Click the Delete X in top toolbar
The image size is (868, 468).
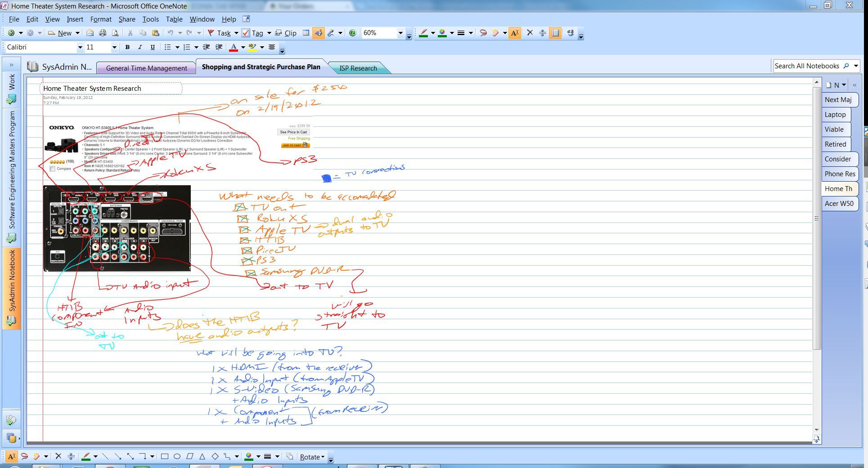[x=530, y=33]
